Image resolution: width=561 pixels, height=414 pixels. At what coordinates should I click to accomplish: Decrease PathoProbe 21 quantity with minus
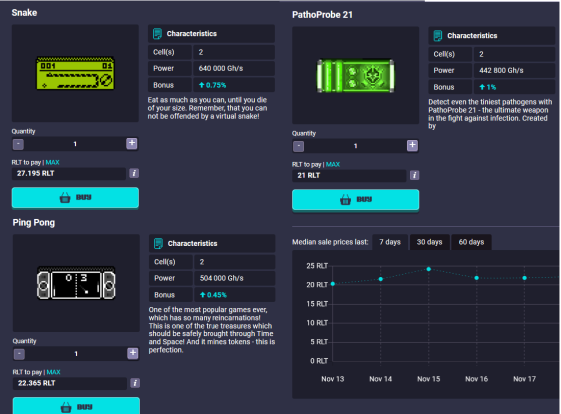click(x=298, y=146)
